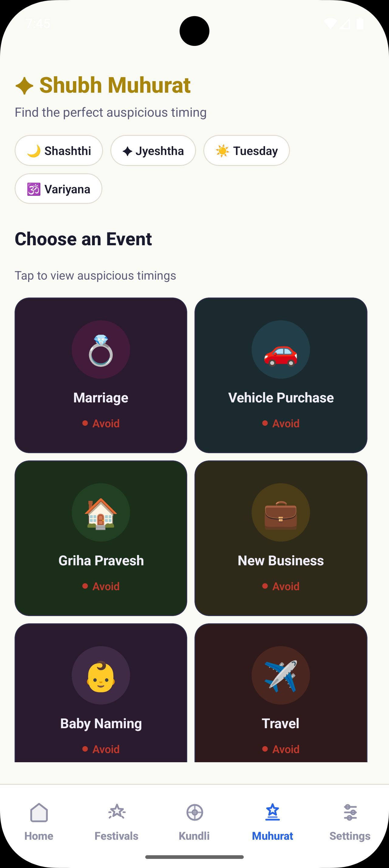Go to the Kundli tab

(194, 821)
